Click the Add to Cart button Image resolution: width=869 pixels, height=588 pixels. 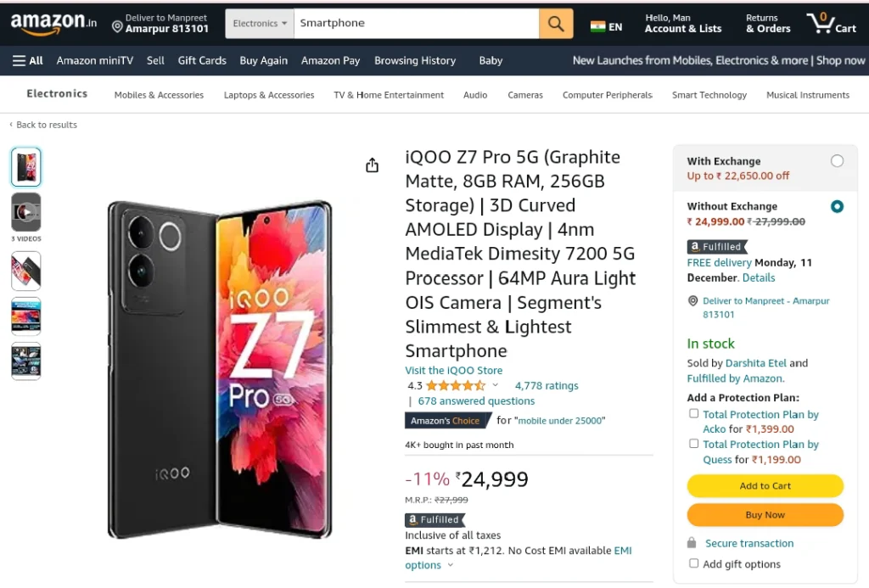(x=765, y=485)
